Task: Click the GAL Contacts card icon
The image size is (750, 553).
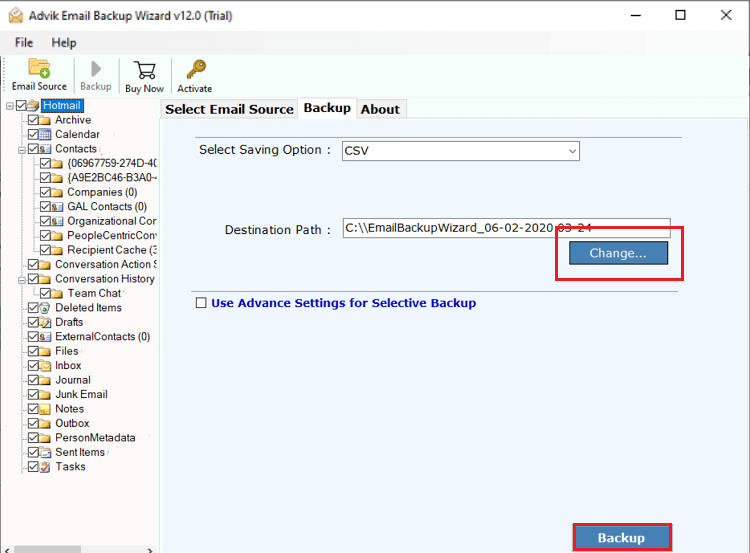Action: pos(57,207)
